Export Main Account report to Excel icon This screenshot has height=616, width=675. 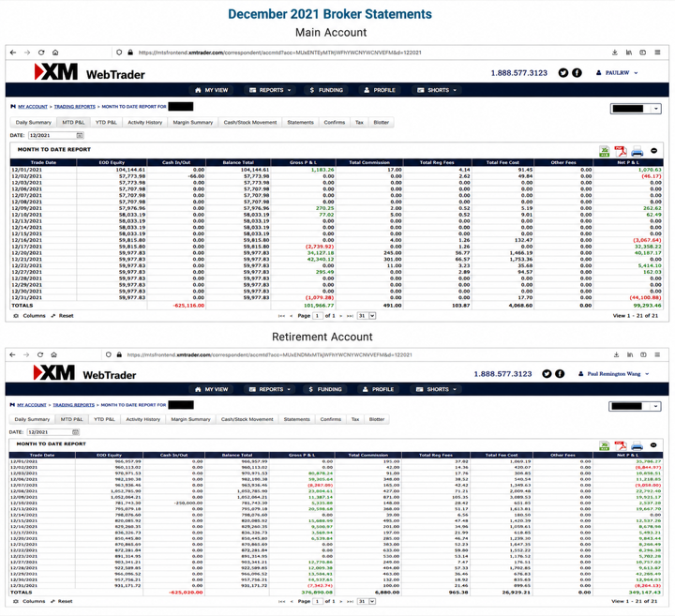tap(605, 151)
